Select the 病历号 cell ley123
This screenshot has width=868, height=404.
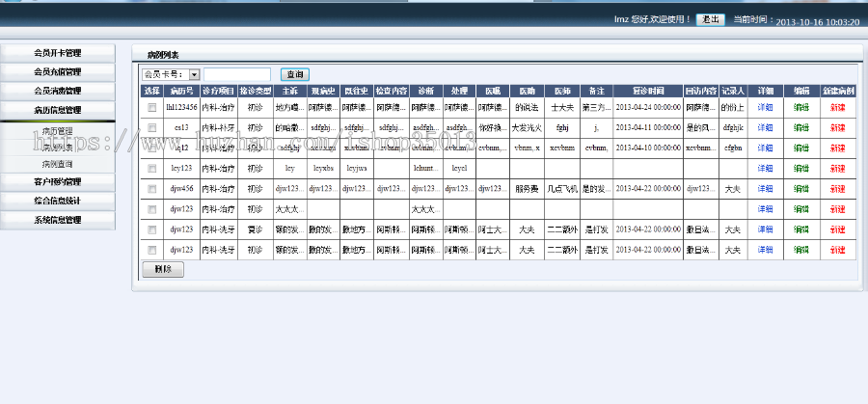tap(181, 168)
